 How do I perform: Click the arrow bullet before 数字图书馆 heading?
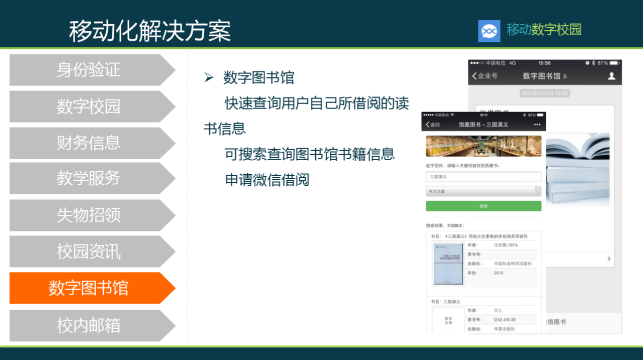point(209,77)
